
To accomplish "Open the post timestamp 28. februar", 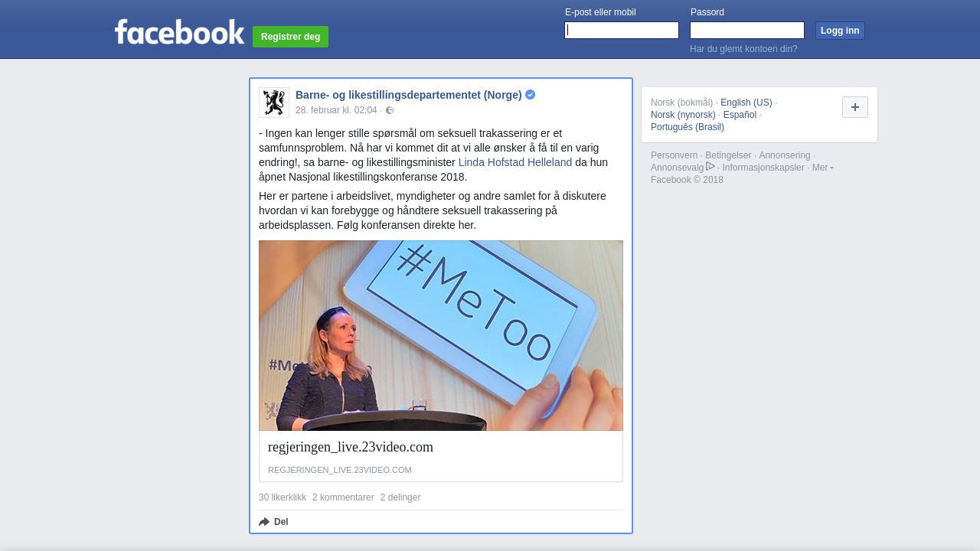I will click(x=336, y=110).
